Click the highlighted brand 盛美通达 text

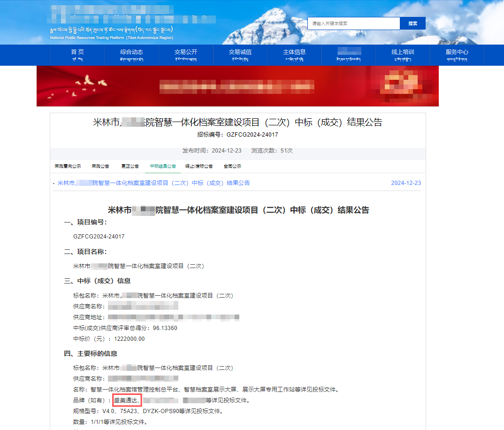coord(127,400)
